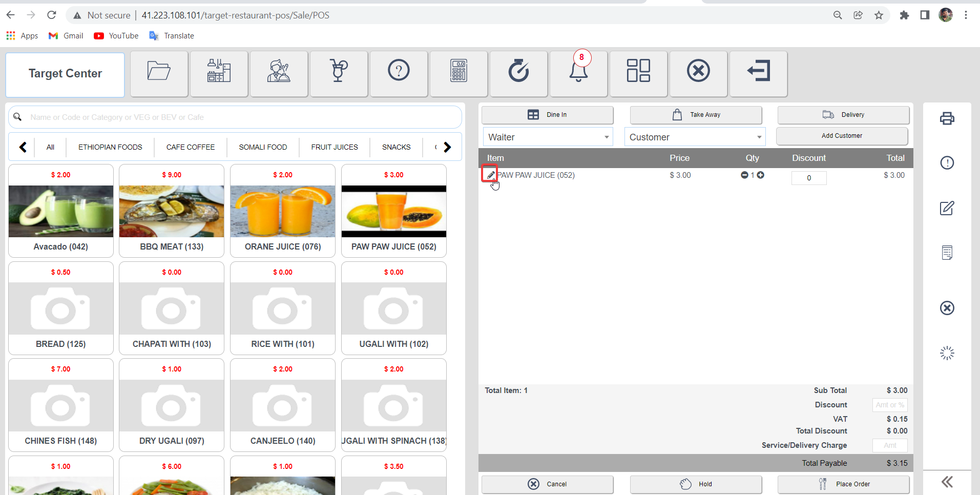Screen dimensions: 980x495
Task: Open the folder icon in top toolbar
Action: pos(159,74)
